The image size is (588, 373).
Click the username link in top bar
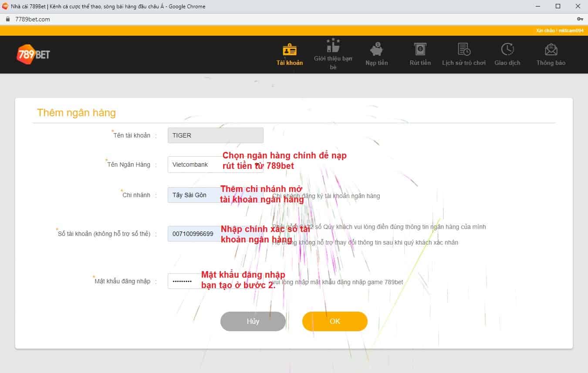(x=571, y=30)
